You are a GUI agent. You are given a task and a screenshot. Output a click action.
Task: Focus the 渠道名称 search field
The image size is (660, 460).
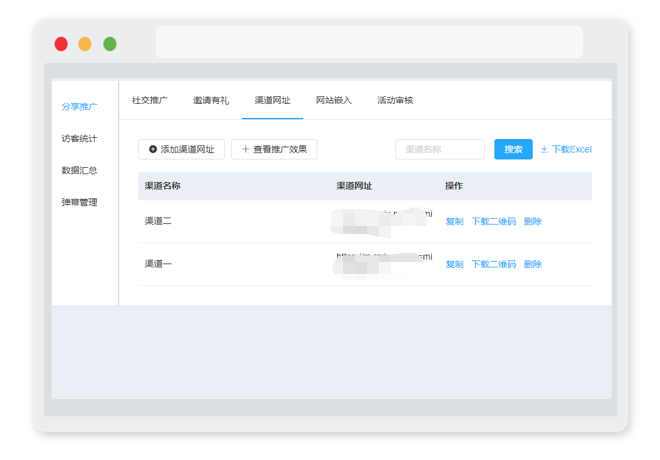coord(440,149)
